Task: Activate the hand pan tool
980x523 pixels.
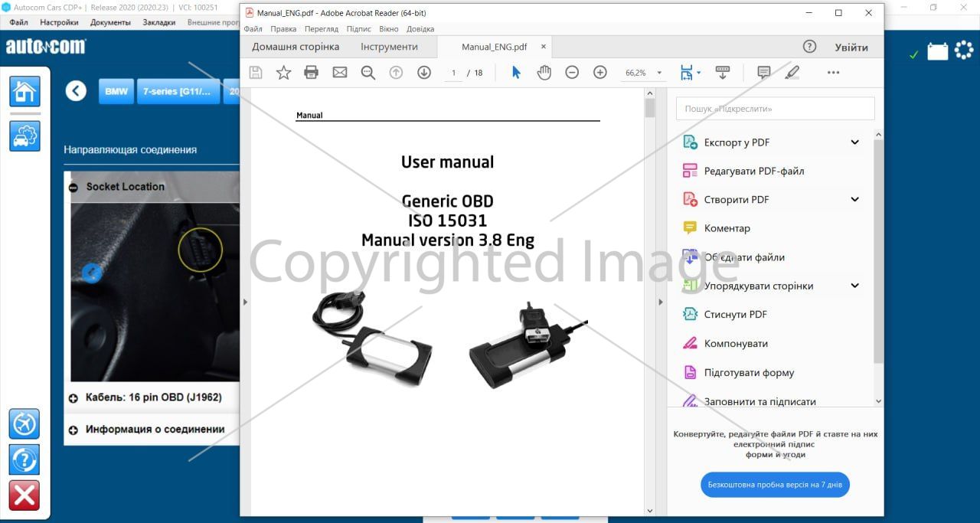Action: 544,72
